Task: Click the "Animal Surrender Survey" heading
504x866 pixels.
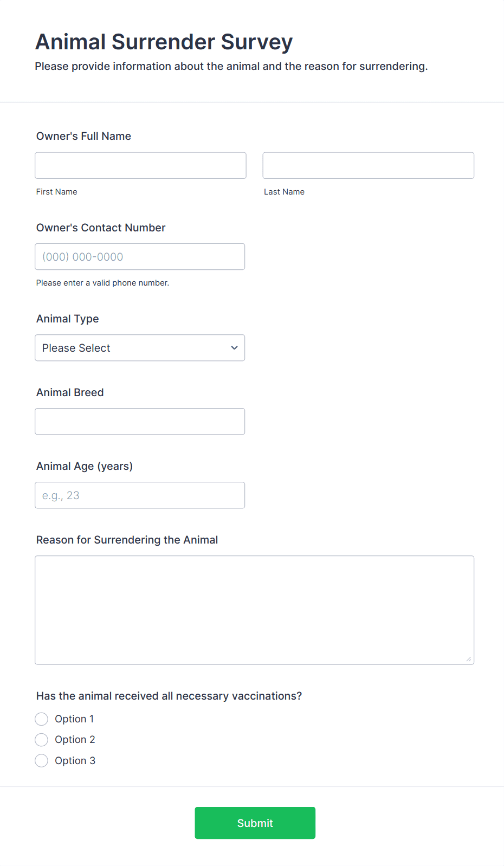Action: (x=164, y=42)
